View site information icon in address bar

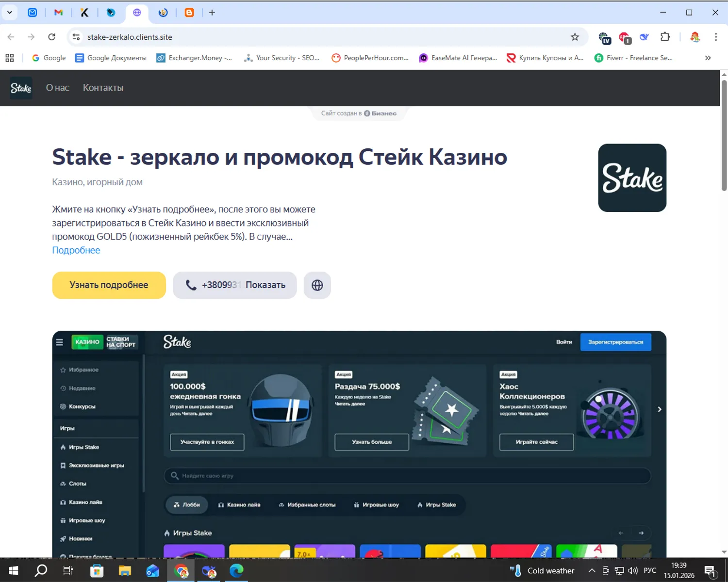point(76,37)
